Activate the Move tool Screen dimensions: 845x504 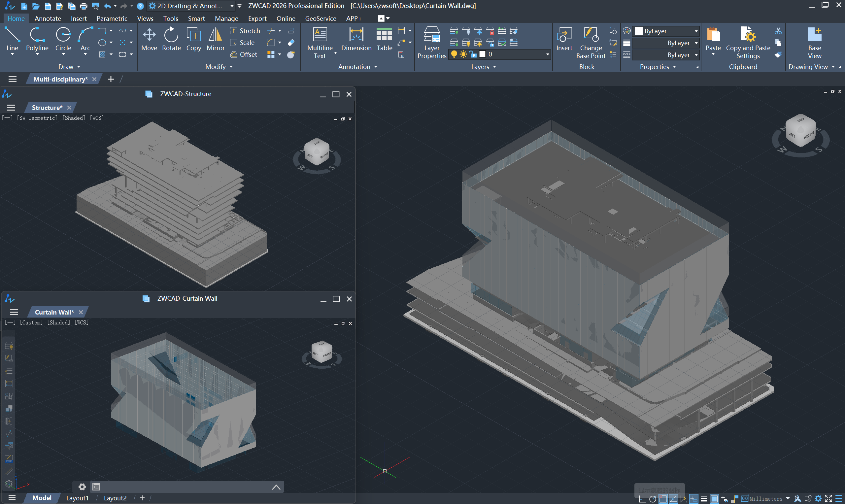pyautogui.click(x=149, y=39)
